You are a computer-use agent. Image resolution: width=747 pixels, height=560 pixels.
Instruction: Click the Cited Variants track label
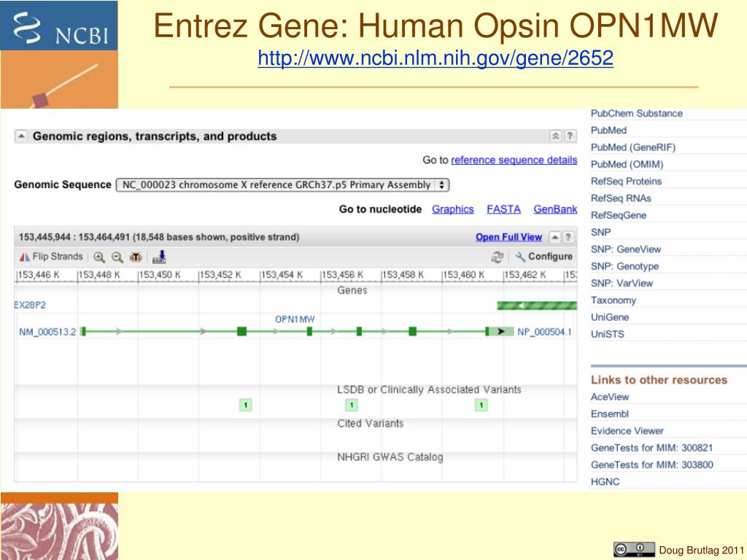point(370,424)
